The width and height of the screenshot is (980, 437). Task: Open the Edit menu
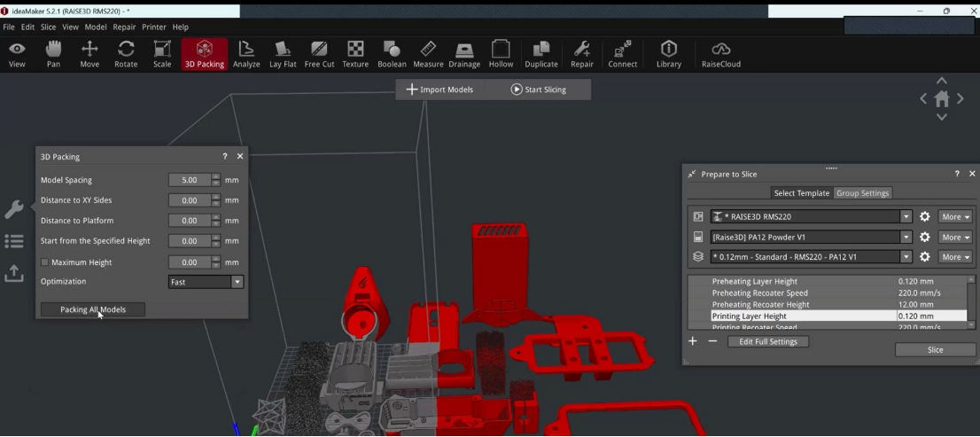pos(27,27)
